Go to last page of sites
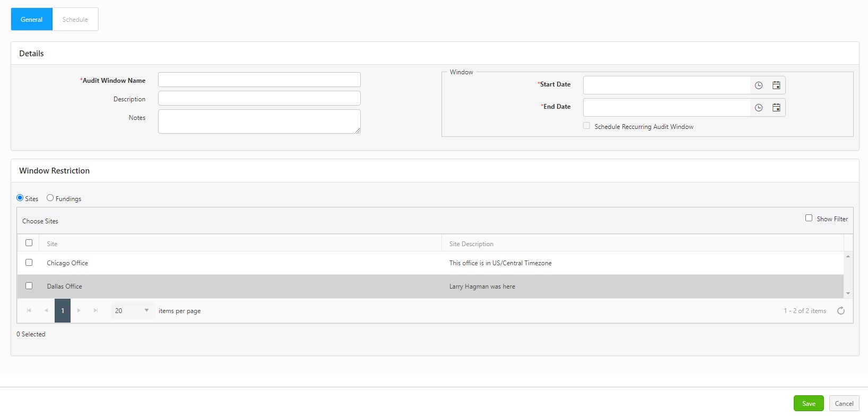Image resolution: width=868 pixels, height=417 pixels. click(96, 310)
